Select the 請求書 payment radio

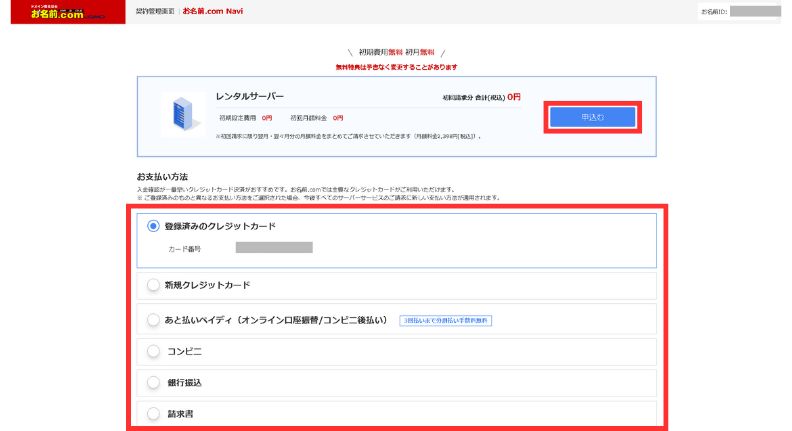[153, 412]
